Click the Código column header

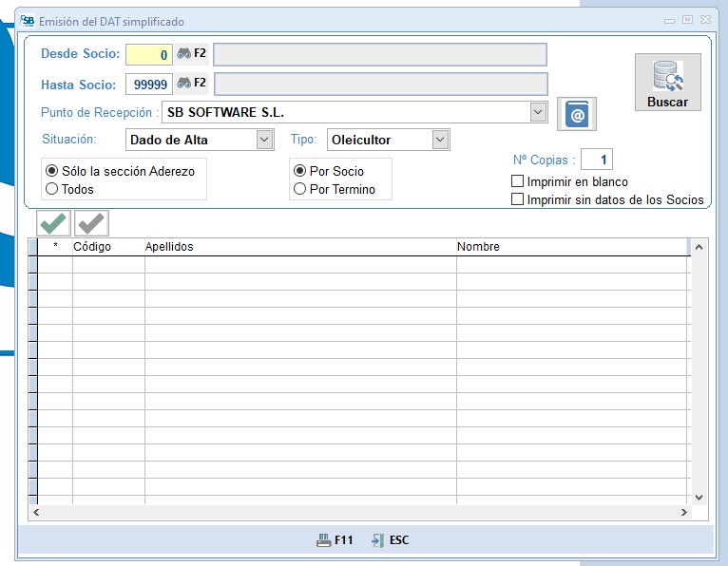pos(108,247)
